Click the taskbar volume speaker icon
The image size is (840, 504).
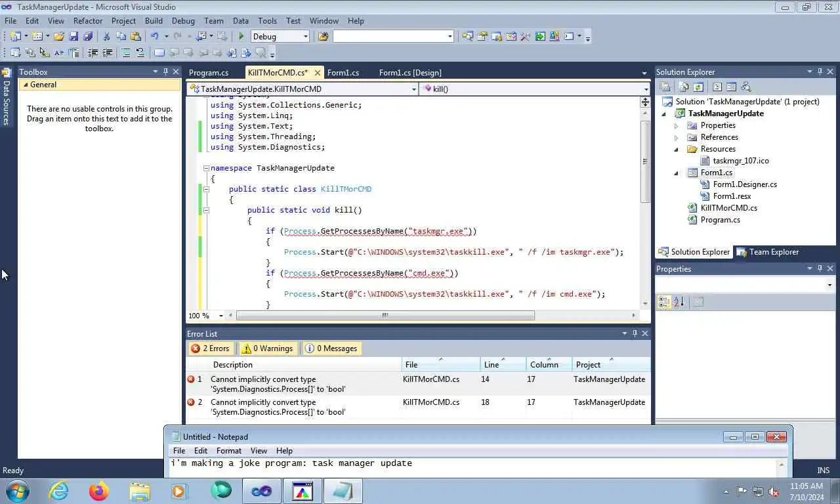pyautogui.click(x=774, y=492)
